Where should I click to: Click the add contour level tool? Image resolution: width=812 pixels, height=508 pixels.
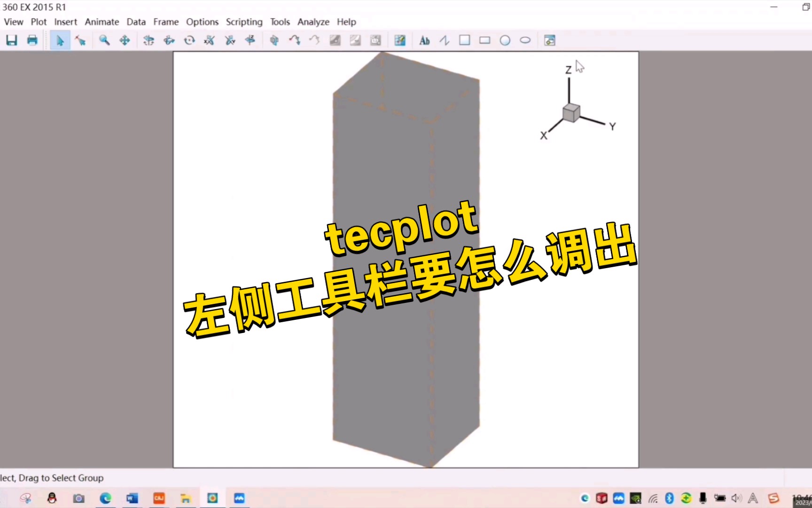click(335, 40)
